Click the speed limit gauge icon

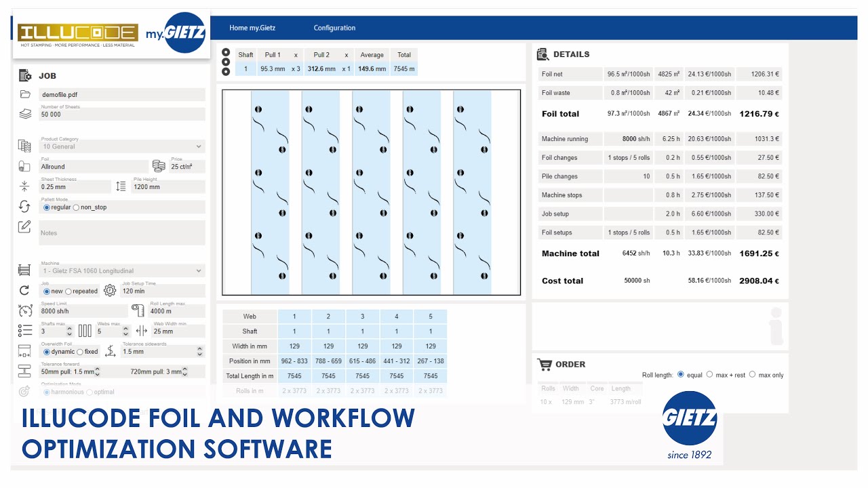[25, 310]
